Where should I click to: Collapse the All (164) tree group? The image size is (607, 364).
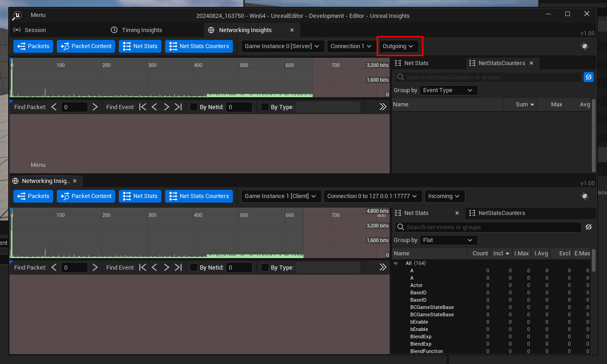(396, 264)
